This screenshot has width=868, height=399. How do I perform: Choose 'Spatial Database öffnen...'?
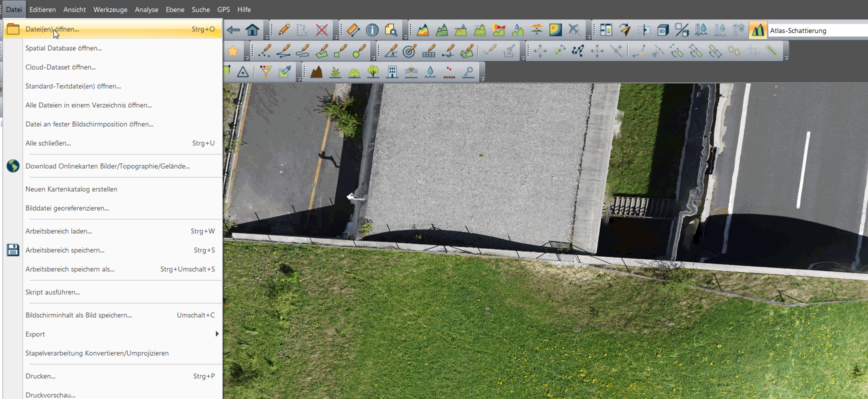(x=113, y=48)
